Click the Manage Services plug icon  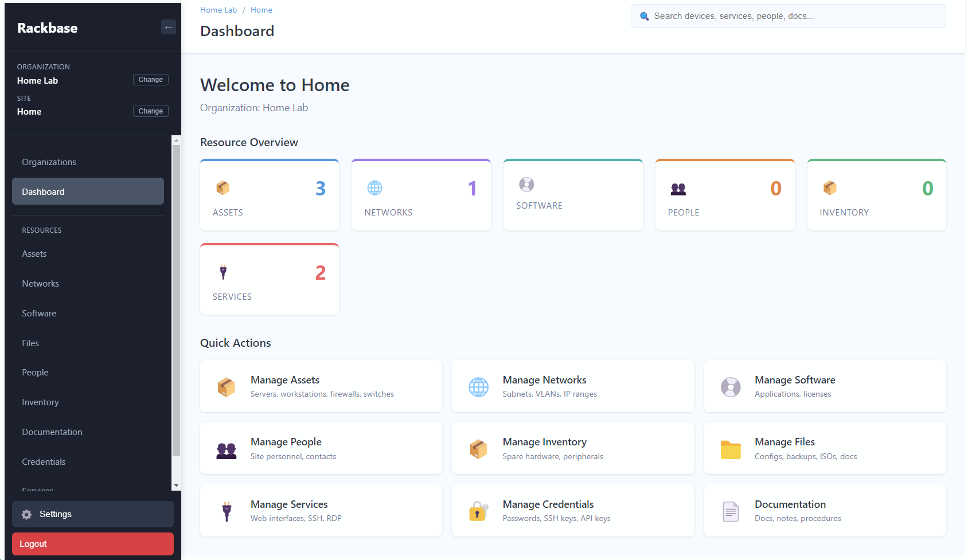(227, 511)
